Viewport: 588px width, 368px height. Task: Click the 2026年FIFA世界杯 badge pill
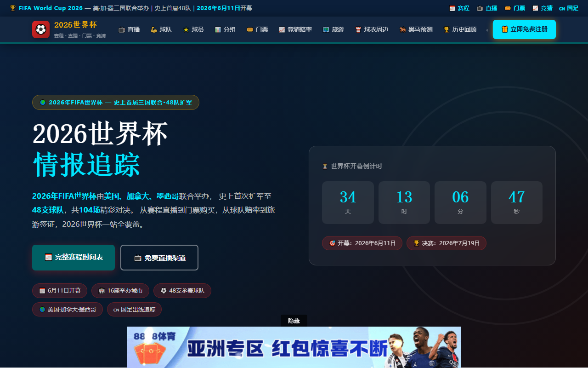(x=116, y=102)
